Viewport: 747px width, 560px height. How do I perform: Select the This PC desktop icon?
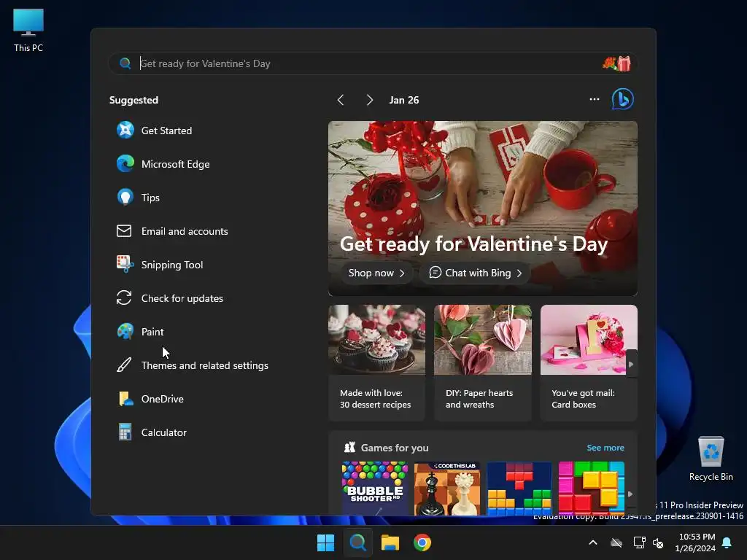(28, 31)
